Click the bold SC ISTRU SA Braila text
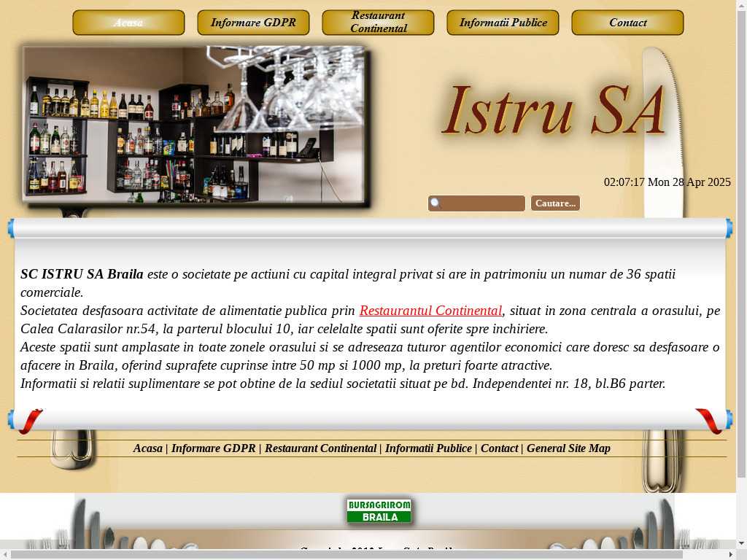 click(82, 274)
